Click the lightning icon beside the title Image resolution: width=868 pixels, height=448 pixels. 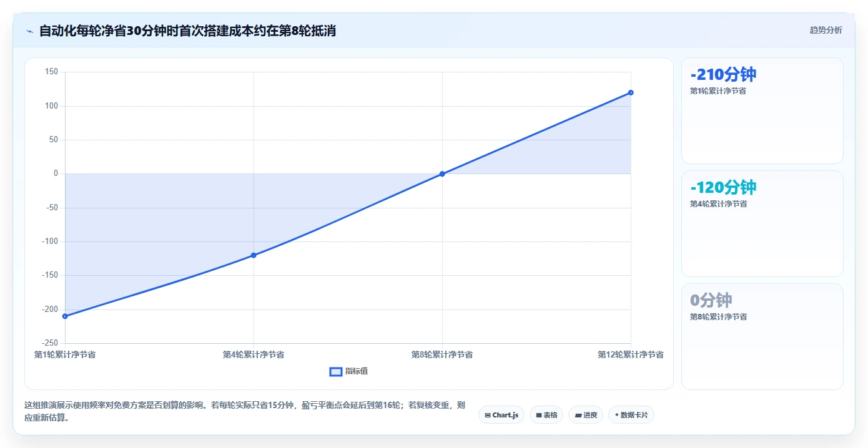coord(29,31)
